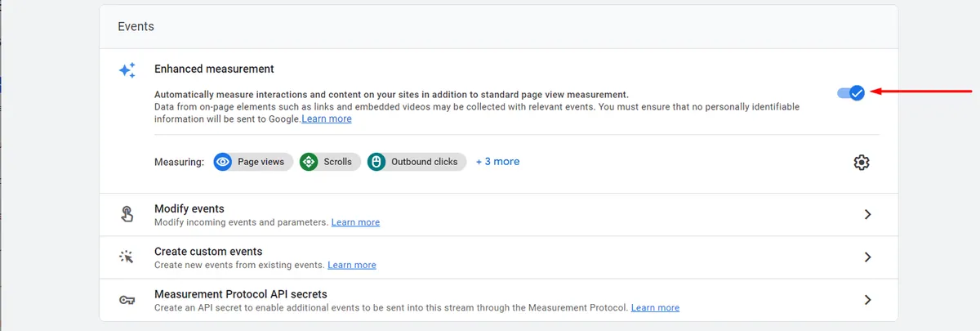Select the Scrolls chip label
980x331 pixels.
337,162
